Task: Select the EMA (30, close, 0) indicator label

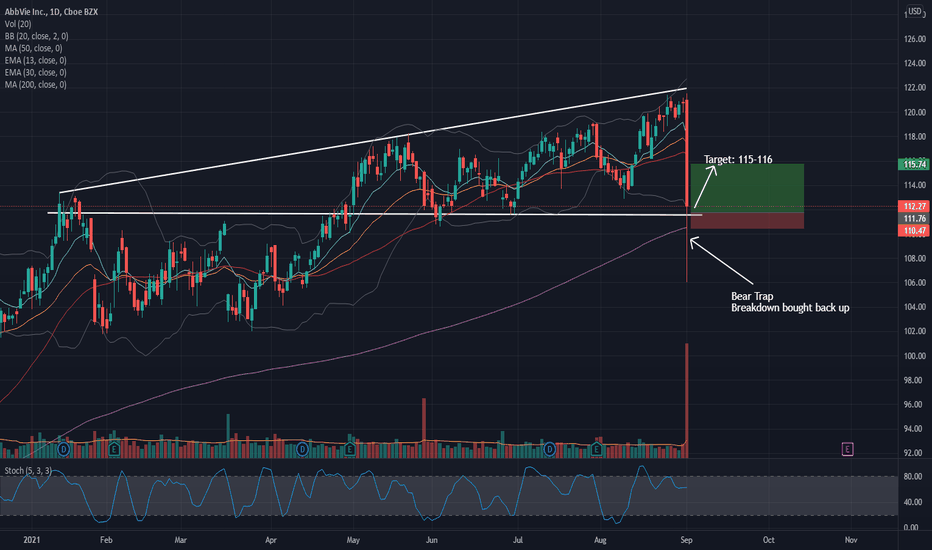Action: (36, 73)
